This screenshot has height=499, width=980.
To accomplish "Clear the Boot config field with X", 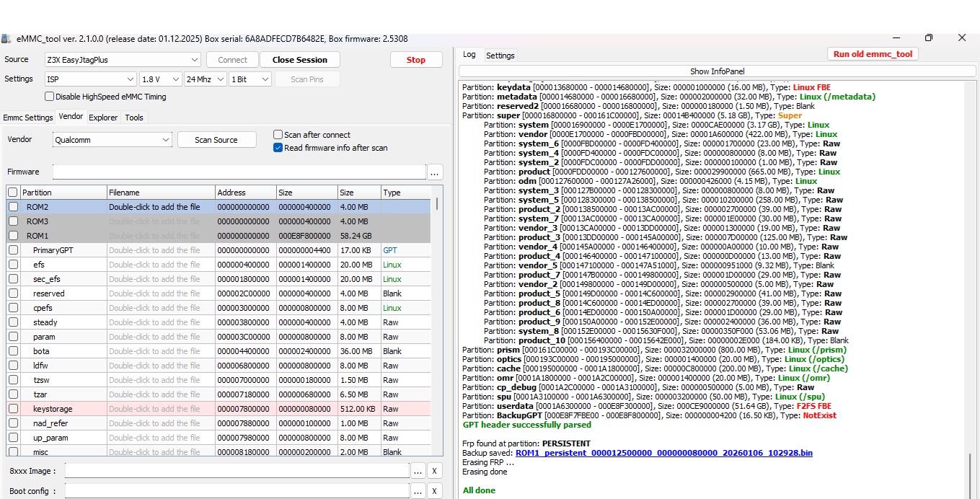I will point(434,491).
